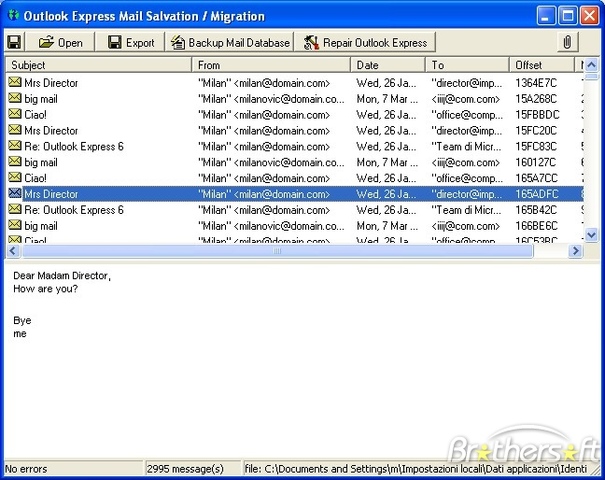This screenshot has width=605, height=480.
Task: Select envelope icon of offset 160127C row
Action: (15, 161)
